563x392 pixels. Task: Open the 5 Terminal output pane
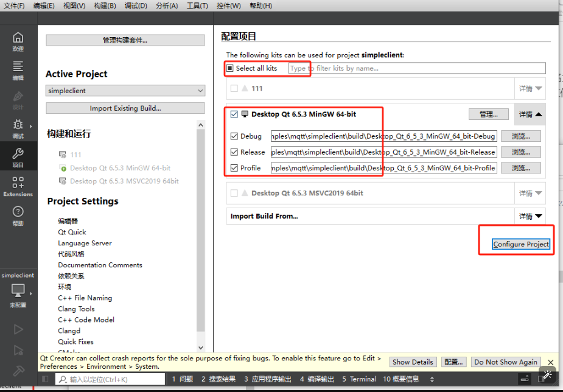358,379
